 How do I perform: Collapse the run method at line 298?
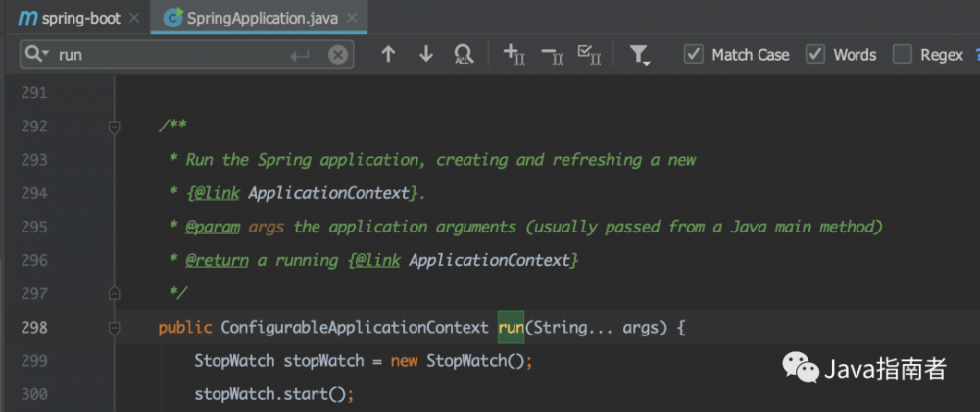click(114, 327)
